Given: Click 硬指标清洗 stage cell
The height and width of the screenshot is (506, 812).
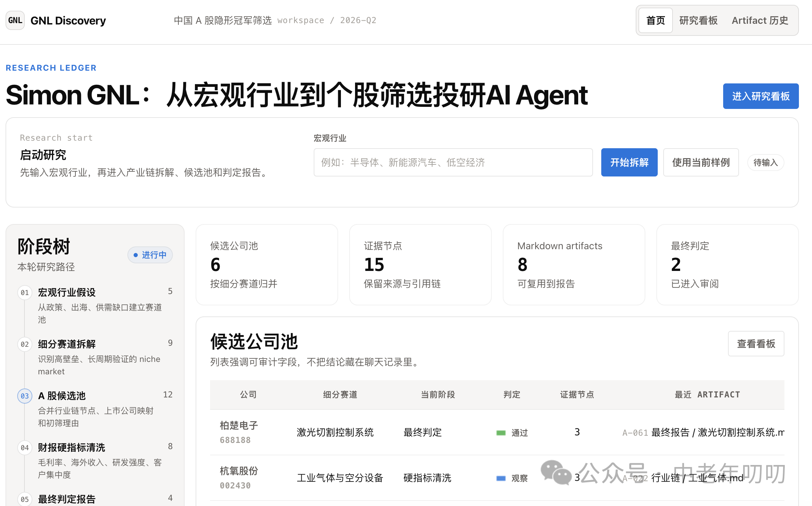Looking at the screenshot, I should pyautogui.click(x=427, y=478).
